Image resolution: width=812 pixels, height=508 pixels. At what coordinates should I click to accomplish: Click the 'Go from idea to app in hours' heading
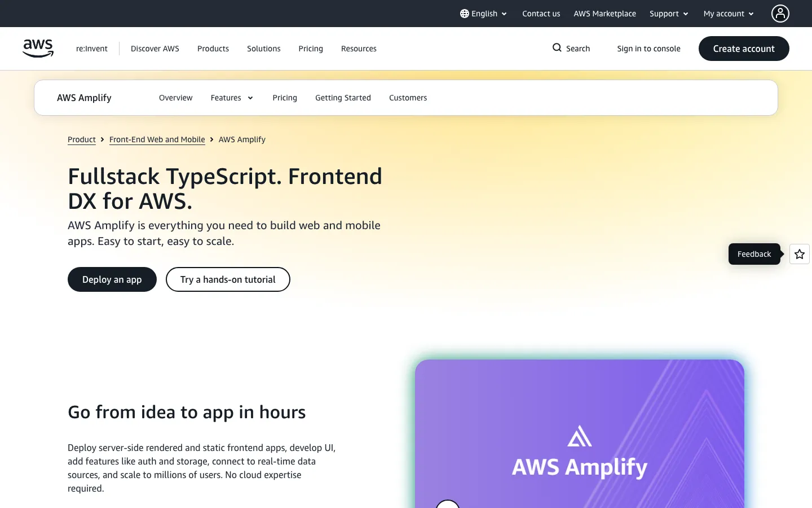click(187, 413)
